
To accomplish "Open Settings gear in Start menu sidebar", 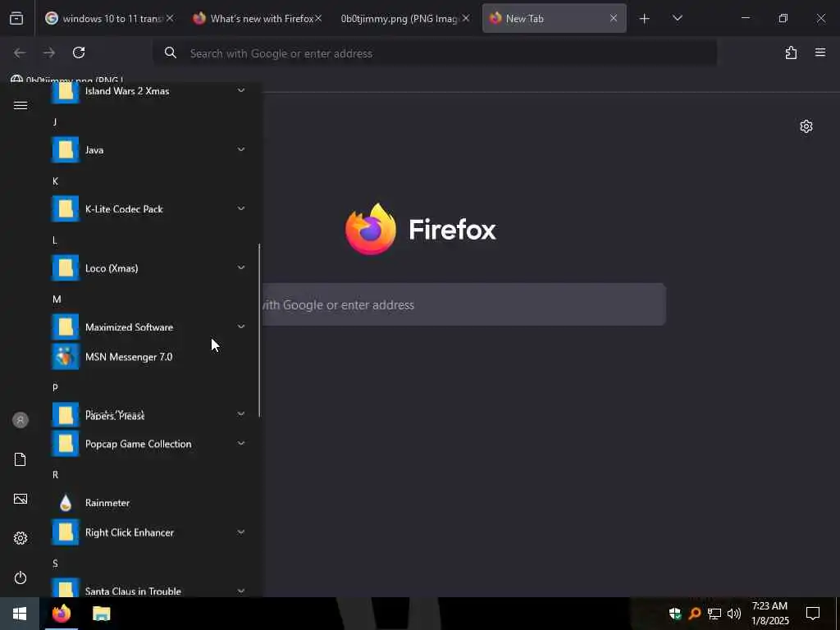I will (x=21, y=538).
